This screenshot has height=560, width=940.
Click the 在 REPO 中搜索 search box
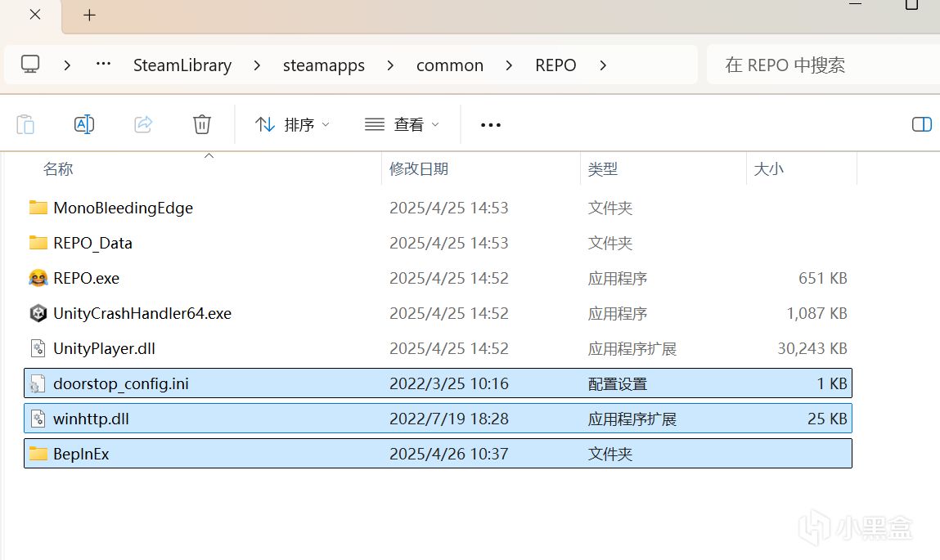point(823,65)
